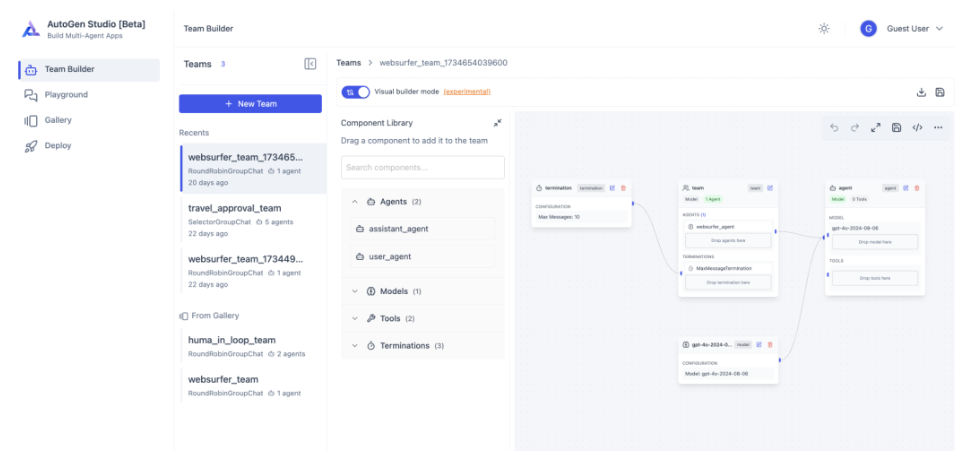This screenshot has height=451, width=966.
Task: Click the canvas toolbar save icon
Action: [896, 128]
